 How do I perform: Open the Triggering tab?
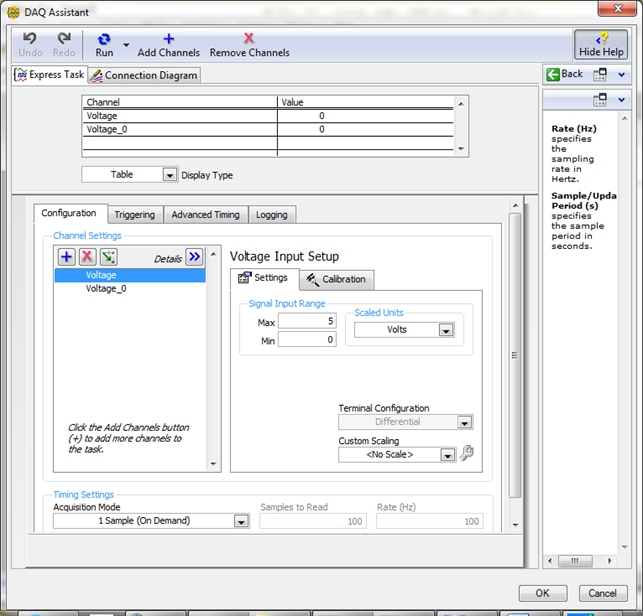click(x=135, y=215)
